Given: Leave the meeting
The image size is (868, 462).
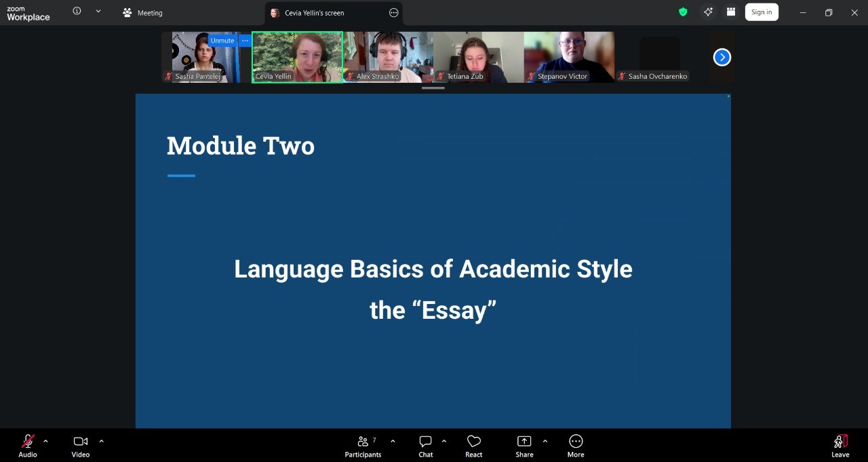Looking at the screenshot, I should 840,446.
